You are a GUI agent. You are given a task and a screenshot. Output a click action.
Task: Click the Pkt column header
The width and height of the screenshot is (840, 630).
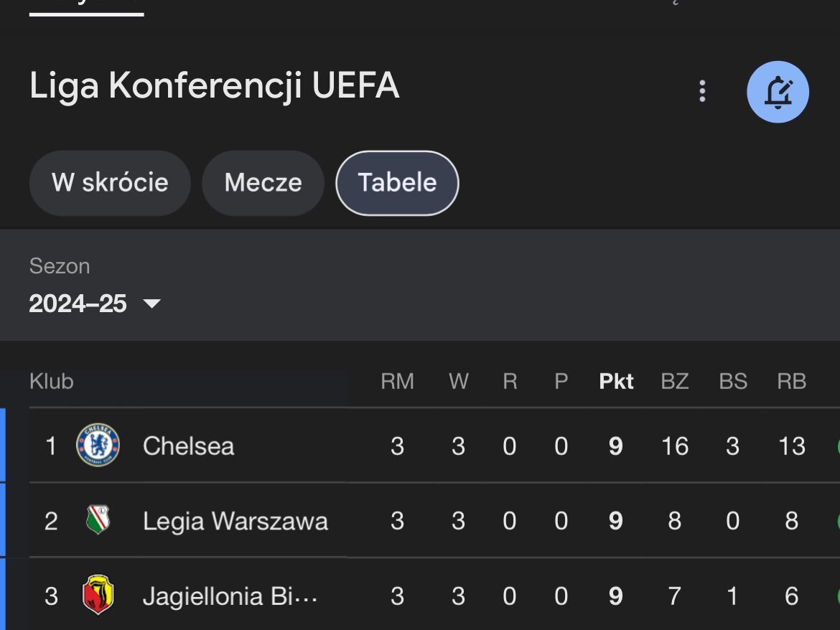[x=616, y=381]
